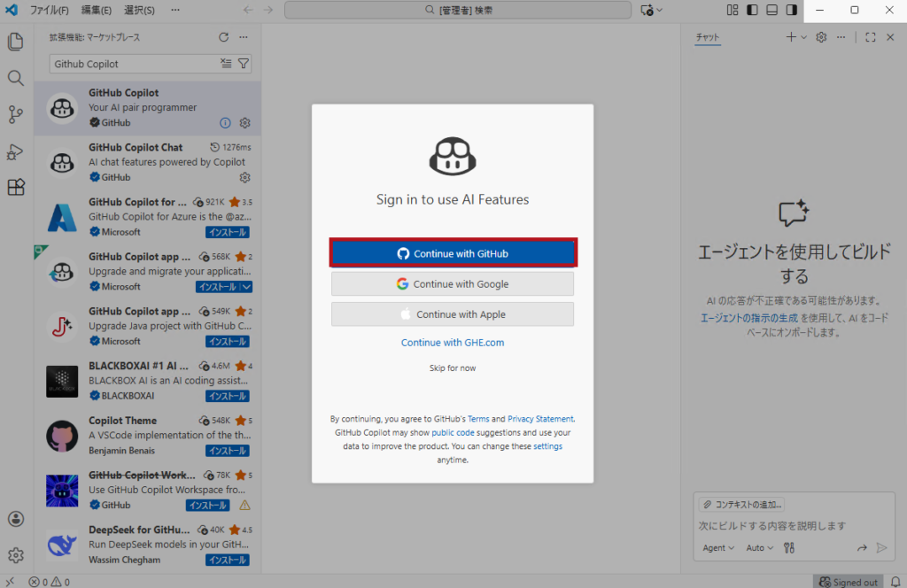Open the Auto model picker dropdown

[757, 547]
